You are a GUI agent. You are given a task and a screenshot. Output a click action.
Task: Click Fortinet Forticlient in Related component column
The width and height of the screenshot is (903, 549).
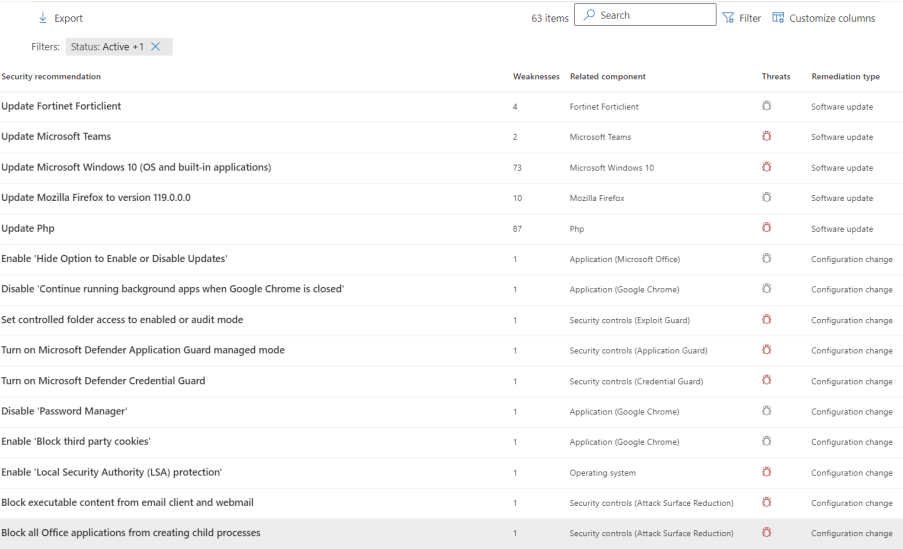tap(604, 107)
